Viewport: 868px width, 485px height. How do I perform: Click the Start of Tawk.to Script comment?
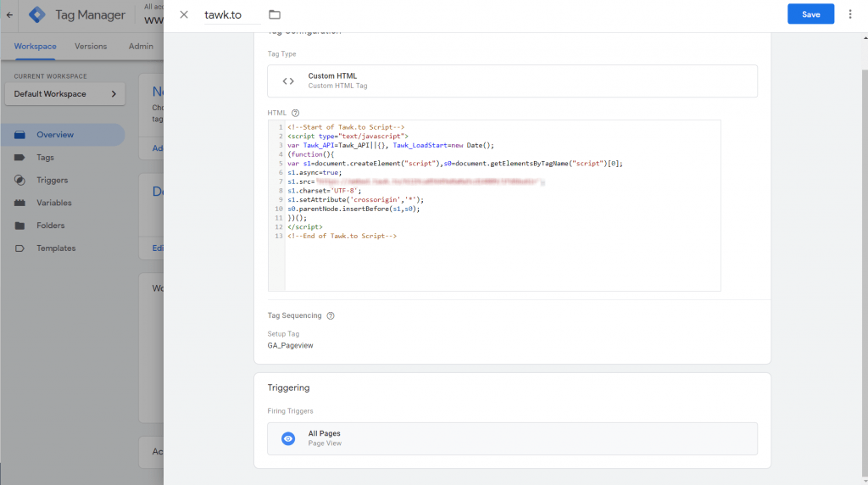[346, 127]
